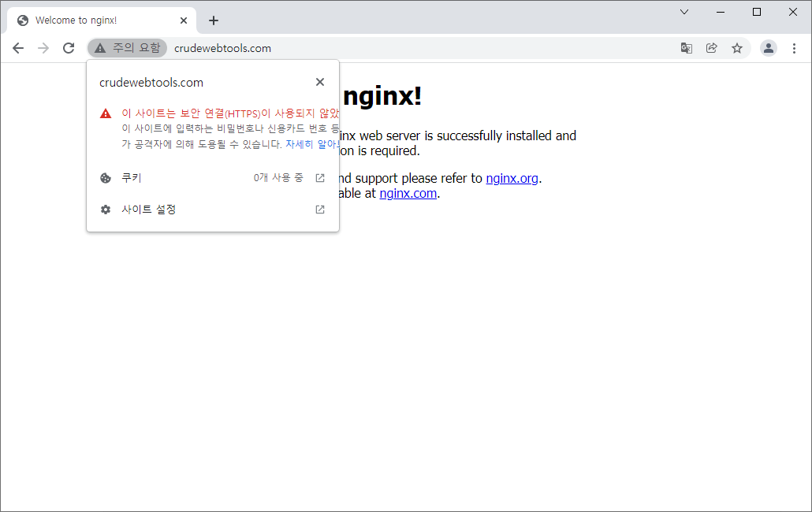Screen dimensions: 812x512
Task: Click the globe favicon in the tab
Action: (x=23, y=20)
